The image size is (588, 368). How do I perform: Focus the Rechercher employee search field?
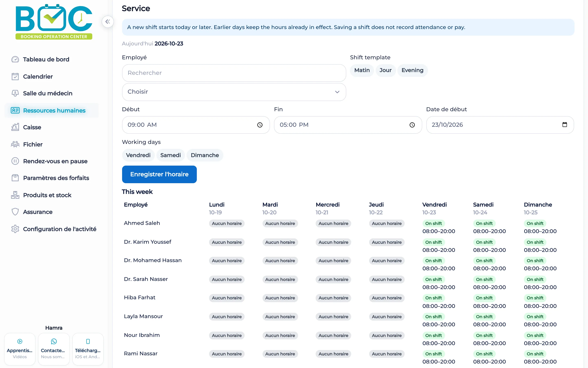pos(234,73)
